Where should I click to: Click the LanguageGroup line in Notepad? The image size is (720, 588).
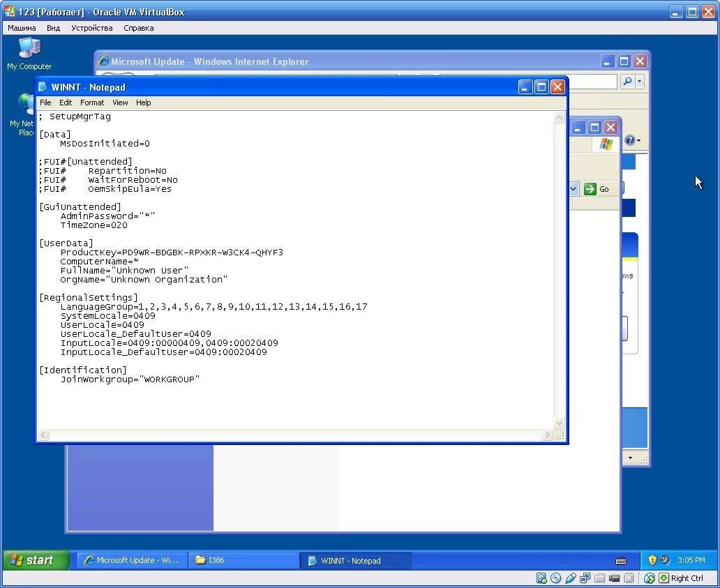coord(214,307)
